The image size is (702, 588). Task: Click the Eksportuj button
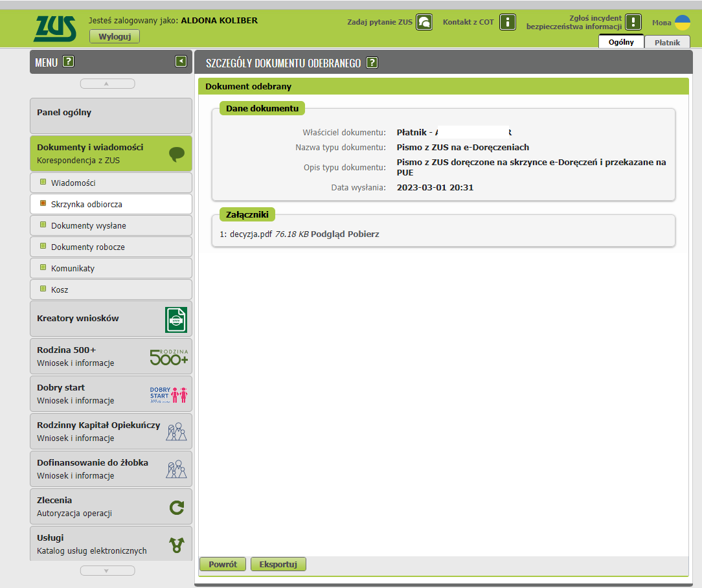tap(278, 564)
